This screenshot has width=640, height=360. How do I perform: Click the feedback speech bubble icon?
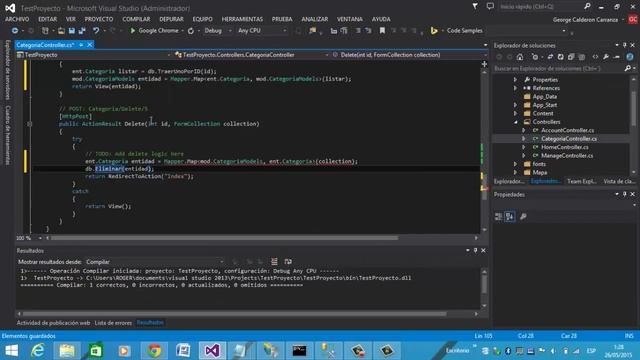[490, 6]
